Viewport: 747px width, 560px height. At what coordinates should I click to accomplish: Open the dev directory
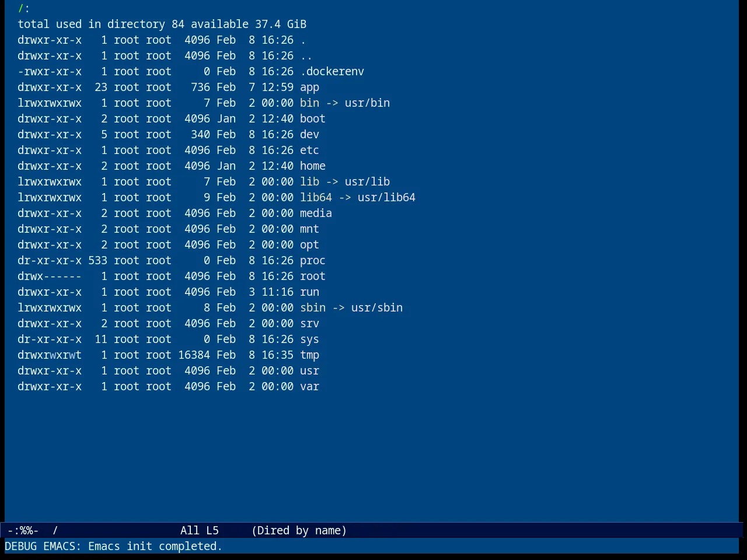pyautogui.click(x=309, y=135)
